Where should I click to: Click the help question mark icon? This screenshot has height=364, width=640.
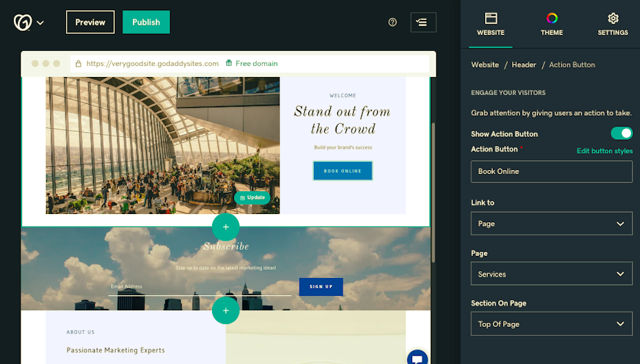tap(392, 23)
